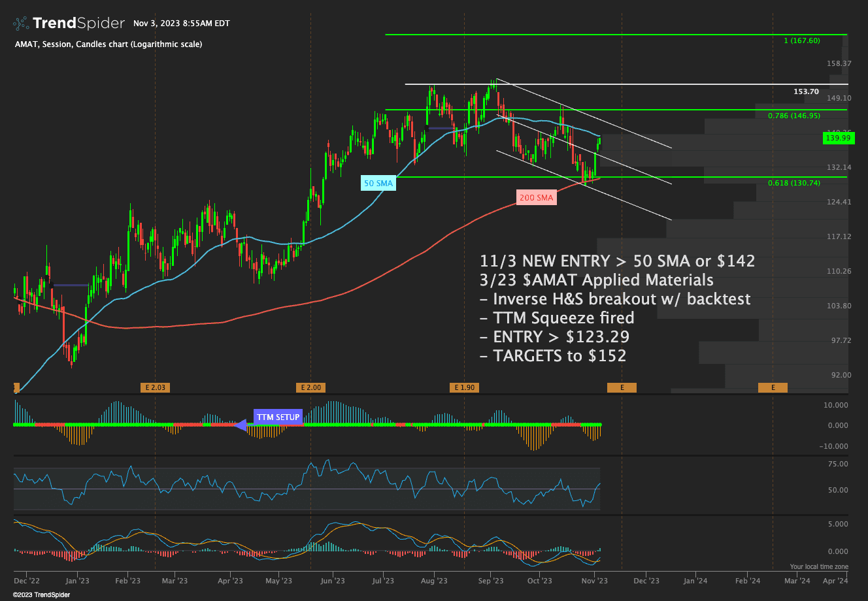The width and height of the screenshot is (868, 601).
Task: Select the E 2.03 earnings marker
Action: pos(156,387)
